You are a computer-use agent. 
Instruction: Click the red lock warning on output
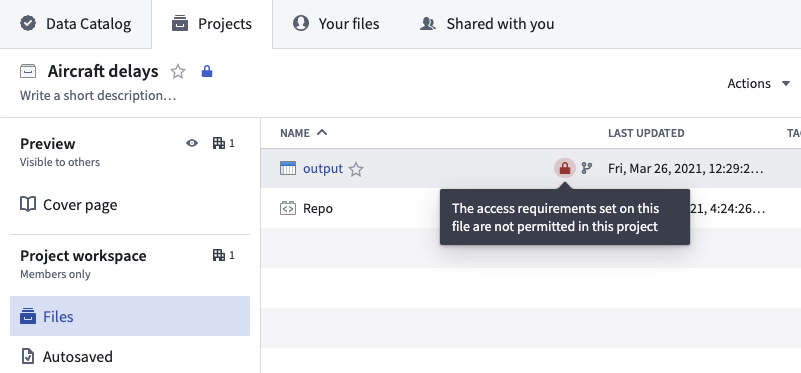(564, 168)
